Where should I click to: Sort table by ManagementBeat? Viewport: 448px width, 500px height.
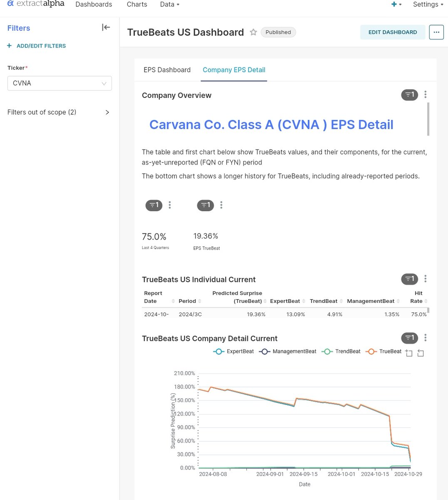(x=373, y=301)
